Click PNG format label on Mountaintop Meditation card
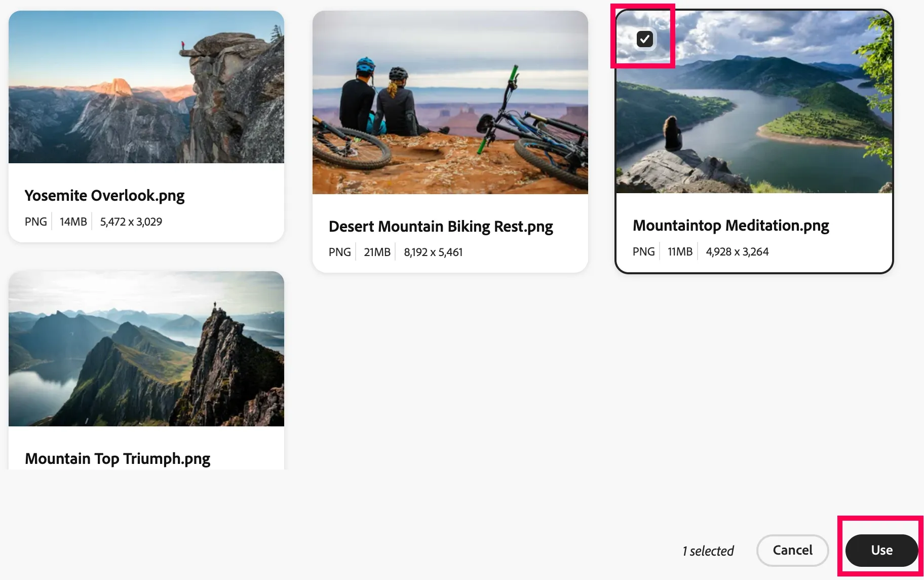The width and height of the screenshot is (924, 580). (644, 251)
